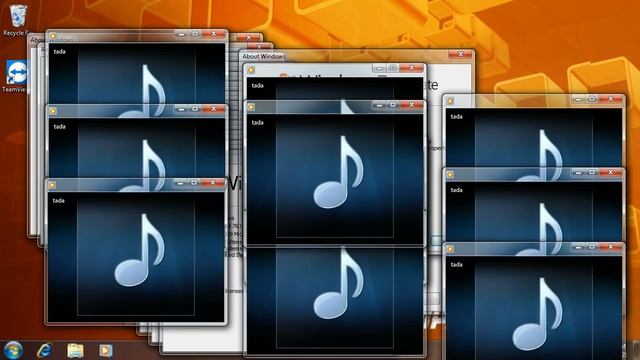Click the About Windows title bar text
The height and width of the screenshot is (360, 640).
[264, 56]
